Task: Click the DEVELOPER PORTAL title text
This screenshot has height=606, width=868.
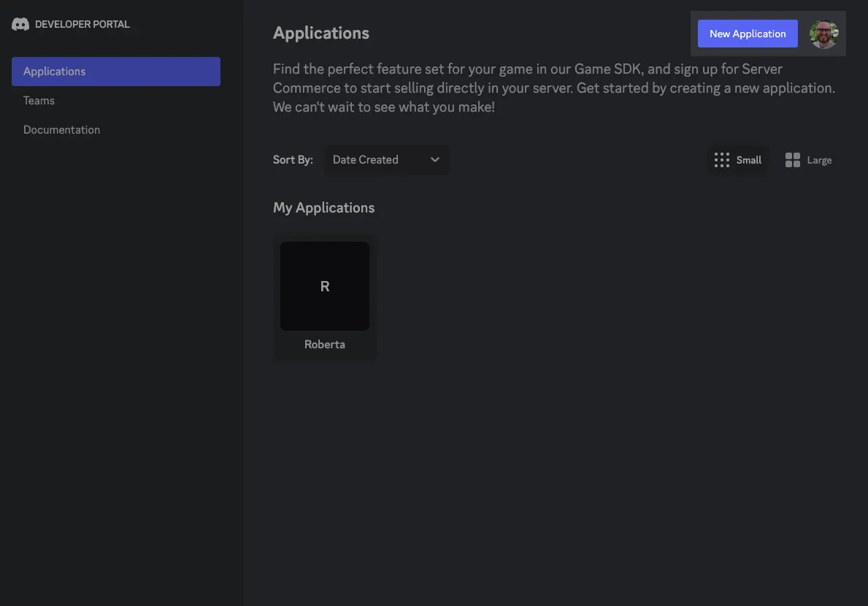Action: (x=82, y=24)
